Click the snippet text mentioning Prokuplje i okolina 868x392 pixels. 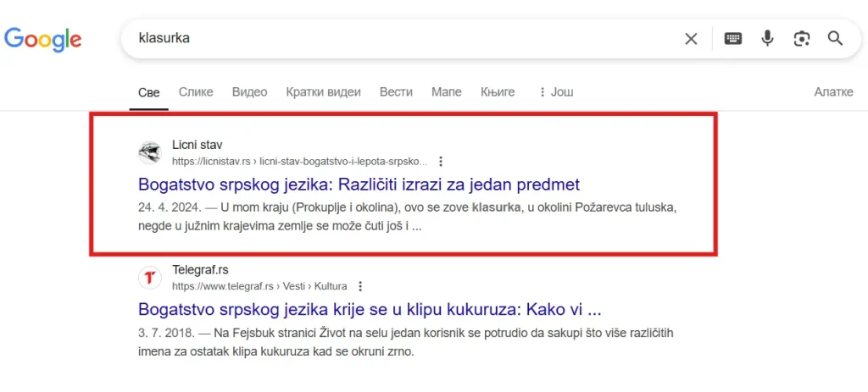pos(408,218)
